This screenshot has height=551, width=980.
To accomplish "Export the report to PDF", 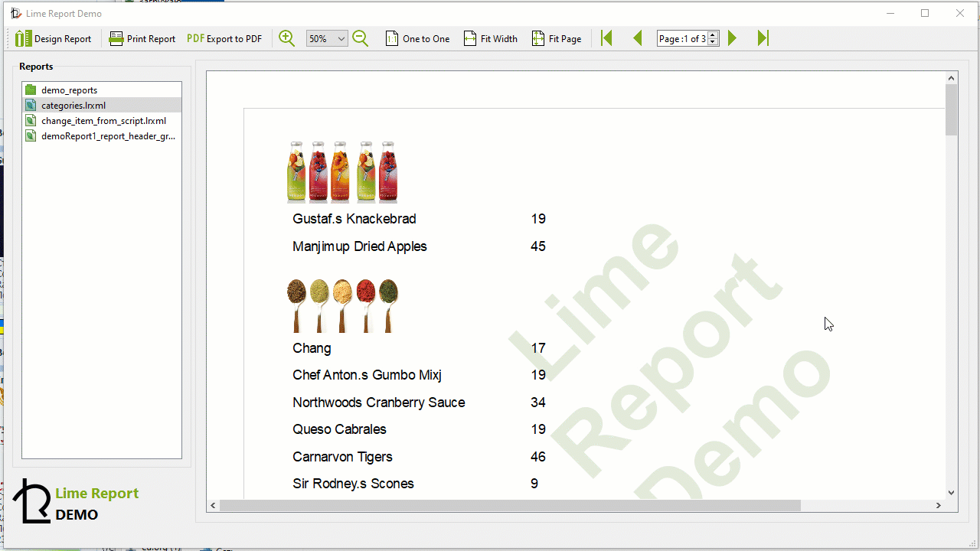I will point(224,37).
